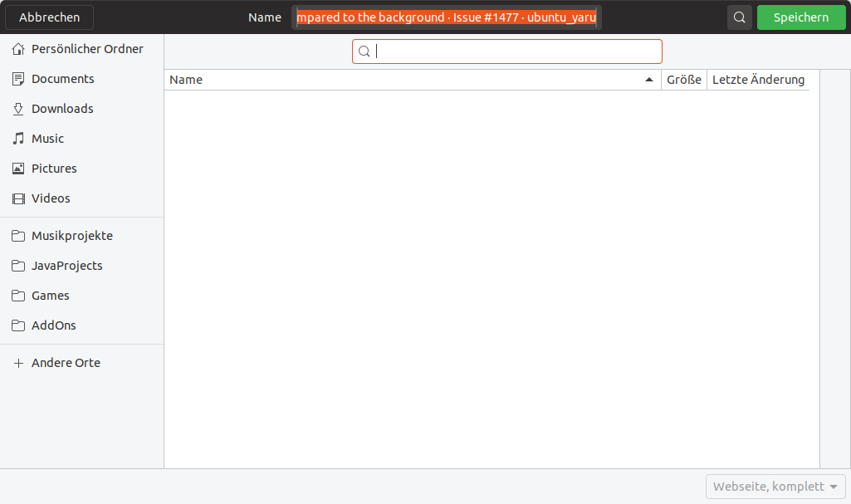Click the magnifier icon inside search entry
The height and width of the screenshot is (504, 851).
tap(364, 51)
